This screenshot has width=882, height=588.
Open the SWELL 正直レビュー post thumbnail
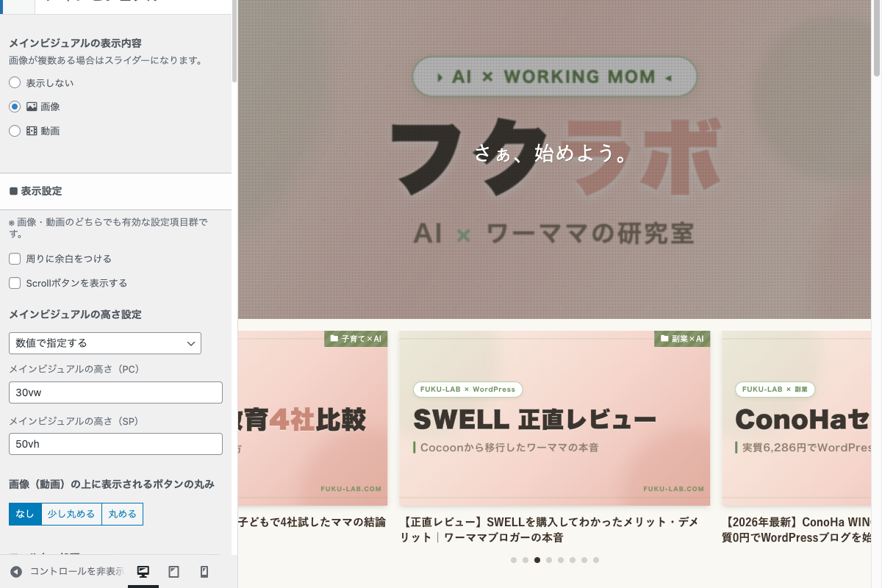(554, 418)
